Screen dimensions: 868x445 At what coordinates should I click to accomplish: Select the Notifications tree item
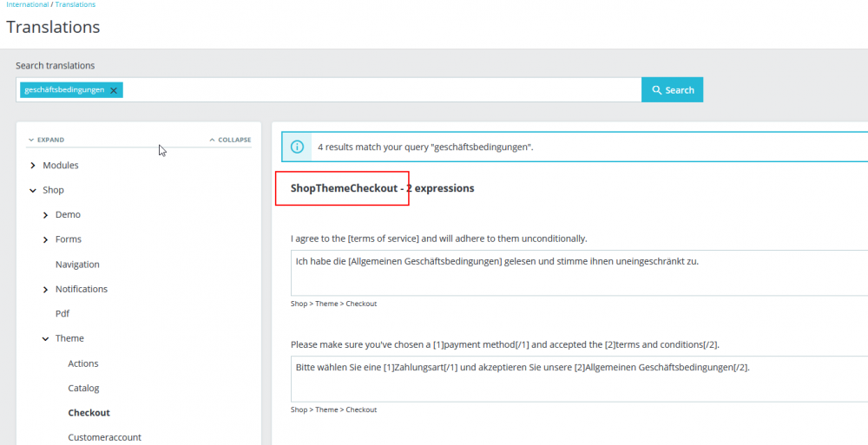(x=82, y=289)
